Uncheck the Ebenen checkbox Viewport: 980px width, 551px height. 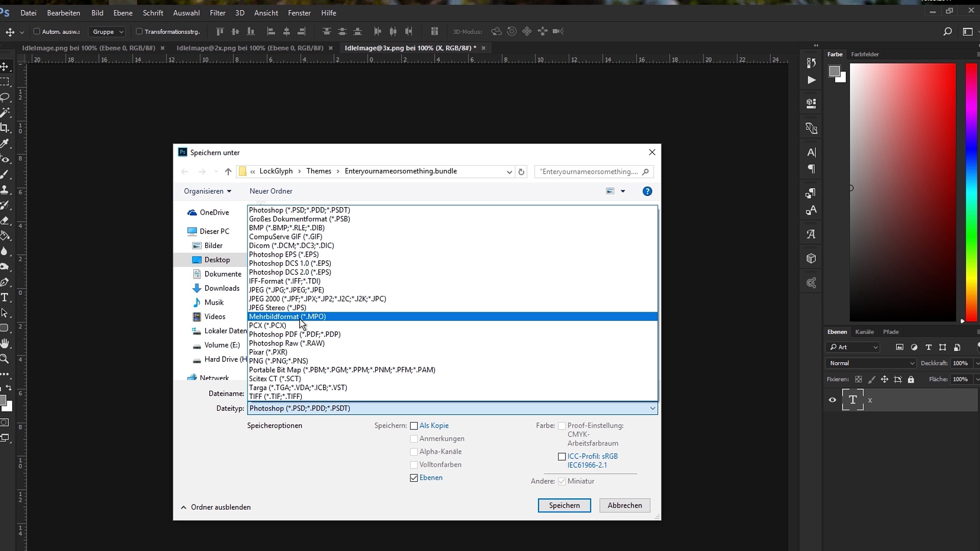click(414, 478)
